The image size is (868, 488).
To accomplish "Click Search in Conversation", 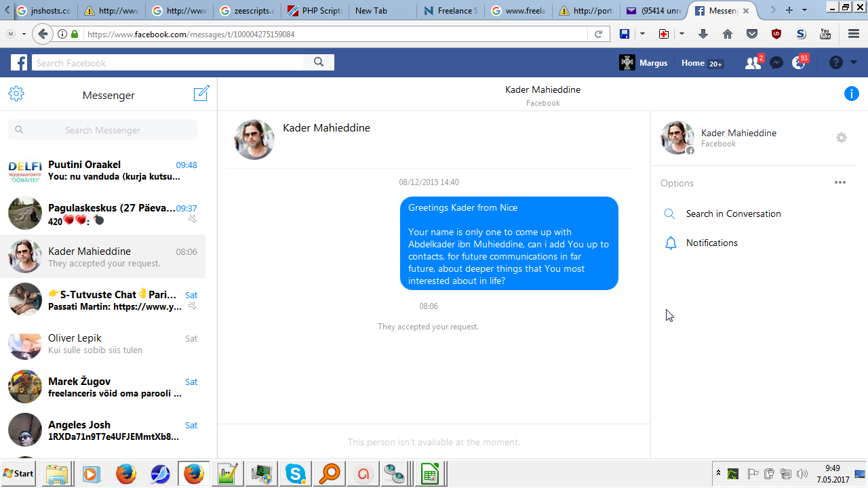I will tap(733, 213).
